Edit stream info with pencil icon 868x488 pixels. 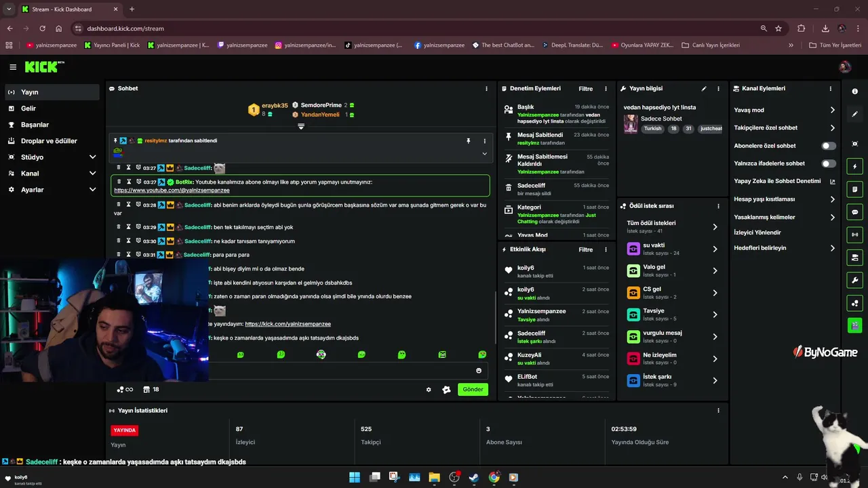pyautogui.click(x=704, y=89)
